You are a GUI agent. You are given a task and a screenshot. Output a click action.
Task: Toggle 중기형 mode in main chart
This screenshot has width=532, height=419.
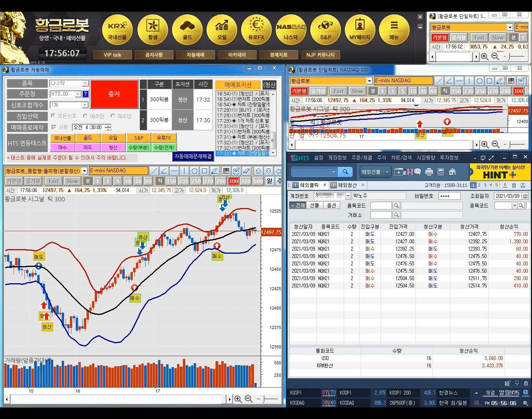33,181
